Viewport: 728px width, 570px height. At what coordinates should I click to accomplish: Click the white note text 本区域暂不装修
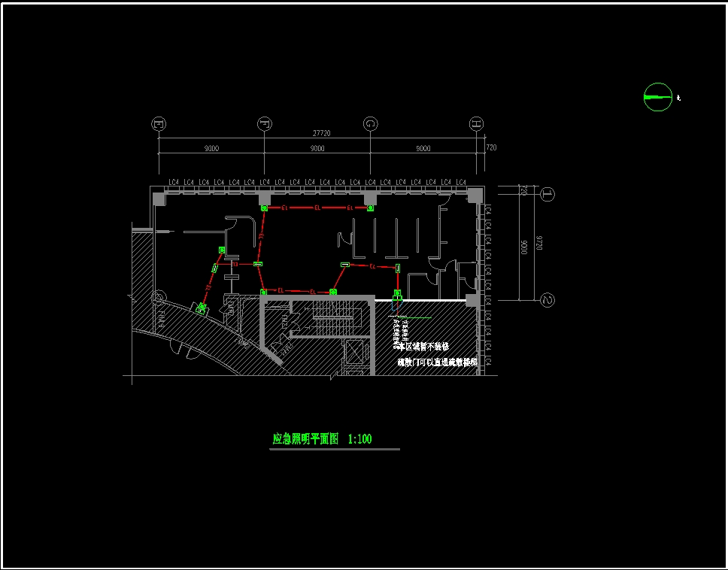click(x=423, y=347)
